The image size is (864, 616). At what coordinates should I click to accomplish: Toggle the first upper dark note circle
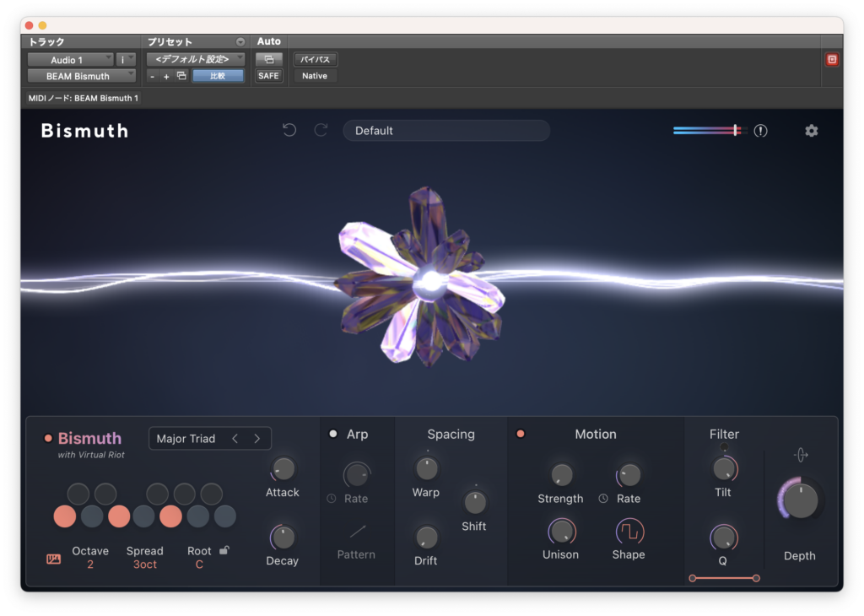click(78, 494)
